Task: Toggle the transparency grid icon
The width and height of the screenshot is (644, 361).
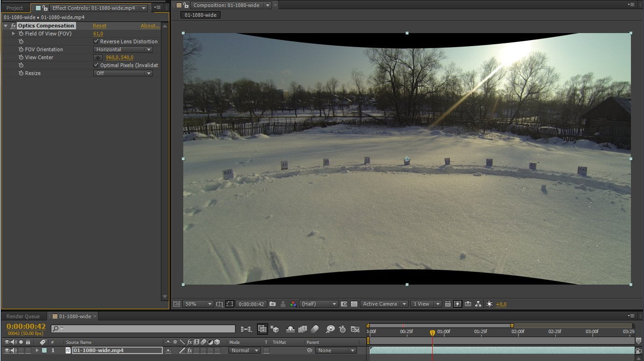Action: click(x=354, y=304)
